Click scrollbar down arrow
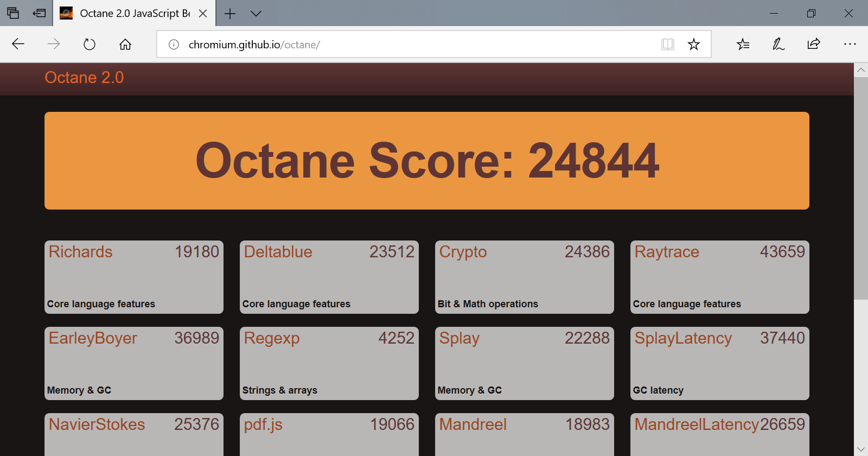Screen dimensions: 868x456 [x=861, y=449]
